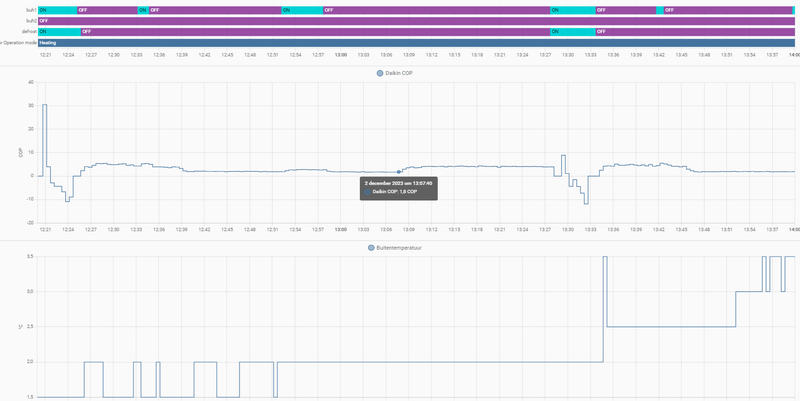Click the -20 label on COP y-axis

(x=30, y=223)
